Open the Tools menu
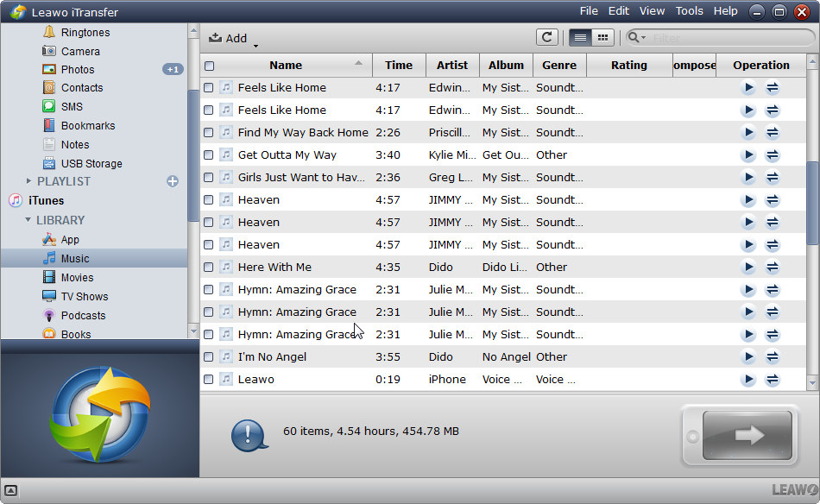This screenshot has width=820, height=504. [689, 11]
